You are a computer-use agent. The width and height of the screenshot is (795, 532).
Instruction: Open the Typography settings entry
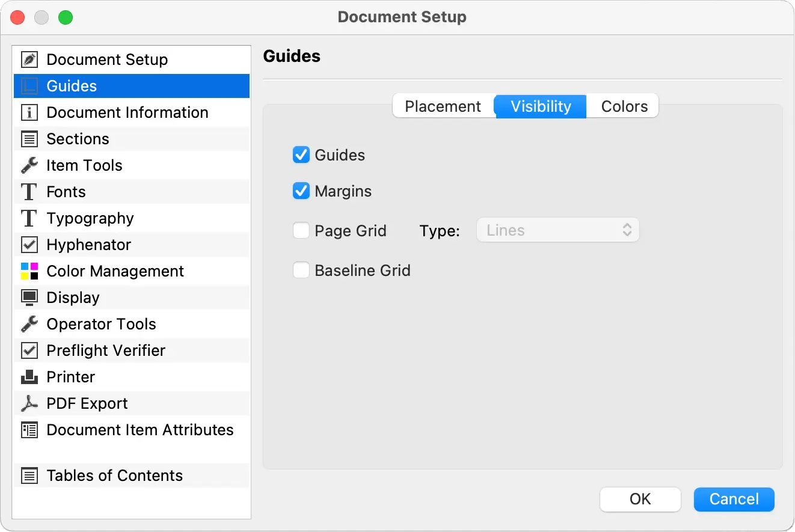pos(90,218)
